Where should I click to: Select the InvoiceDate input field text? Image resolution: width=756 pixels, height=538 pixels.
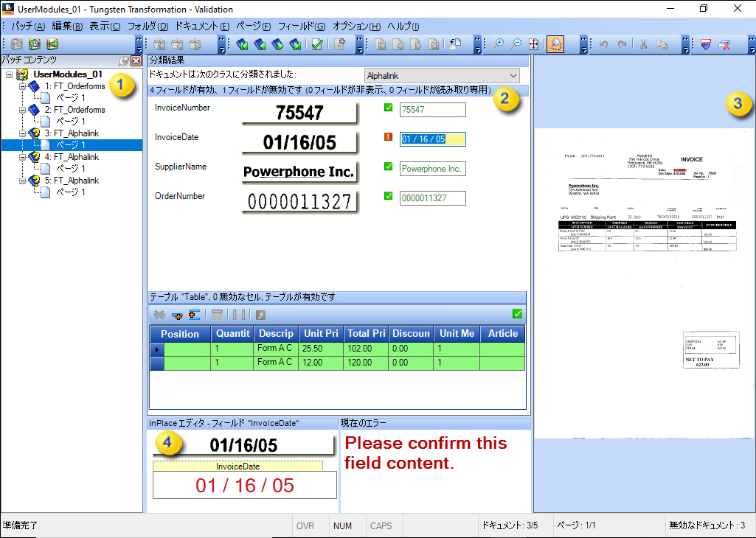click(x=432, y=139)
